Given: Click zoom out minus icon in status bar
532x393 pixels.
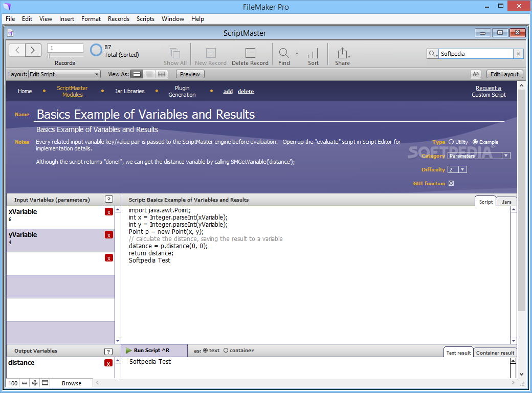Looking at the screenshot, I should (25, 383).
